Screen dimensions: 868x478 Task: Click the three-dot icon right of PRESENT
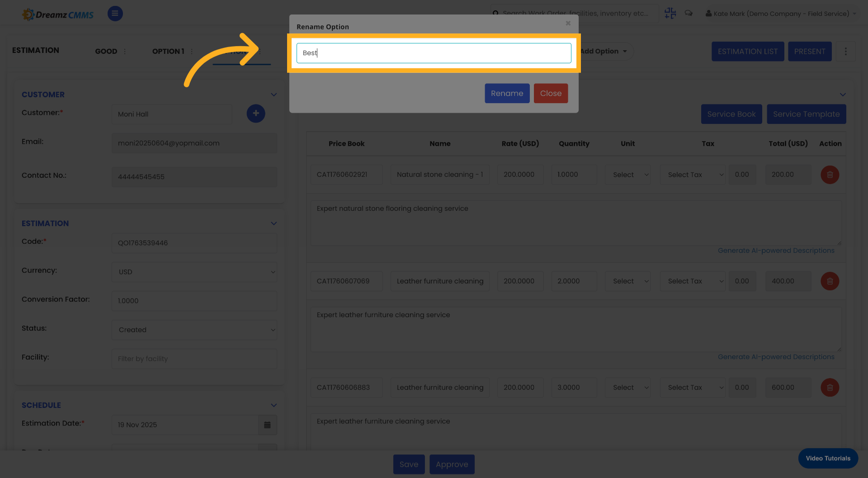point(845,51)
